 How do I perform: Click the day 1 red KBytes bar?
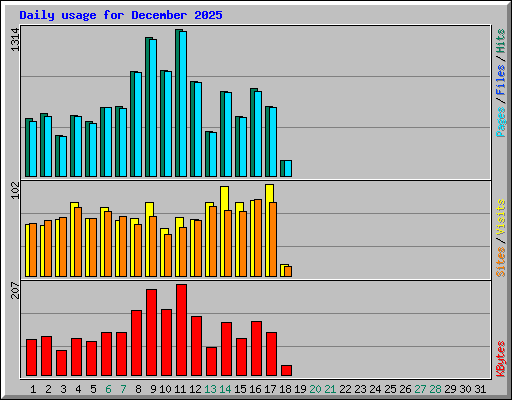[31, 358]
